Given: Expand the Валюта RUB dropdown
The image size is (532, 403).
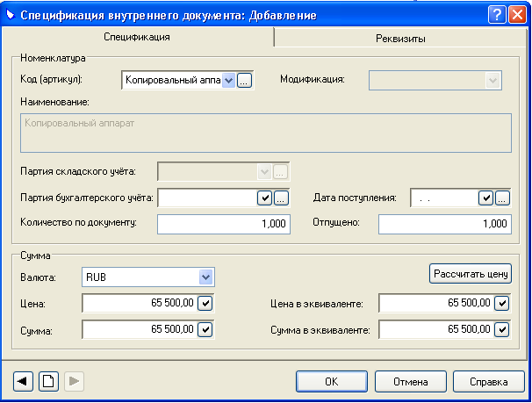Looking at the screenshot, I should tap(205, 277).
